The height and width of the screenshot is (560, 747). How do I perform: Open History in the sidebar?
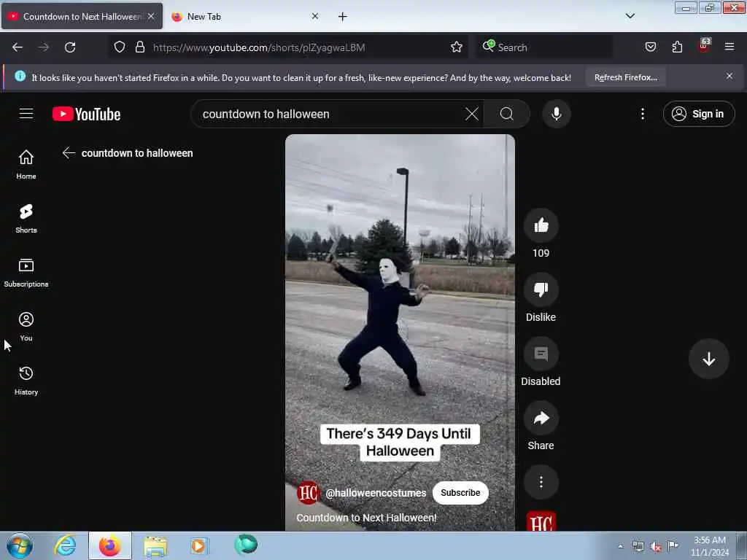tap(26, 381)
